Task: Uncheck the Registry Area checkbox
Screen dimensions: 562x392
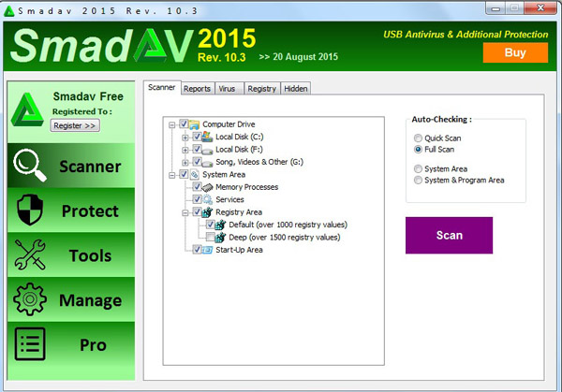Action: [x=197, y=211]
